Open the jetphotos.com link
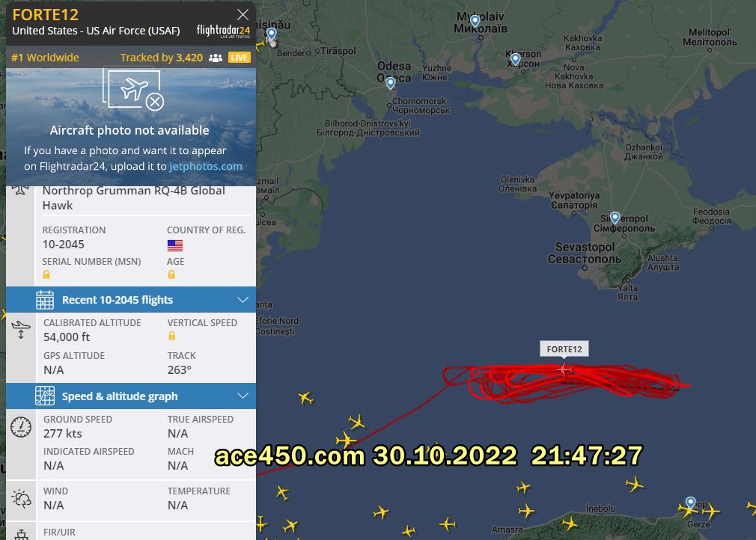 coord(205,166)
